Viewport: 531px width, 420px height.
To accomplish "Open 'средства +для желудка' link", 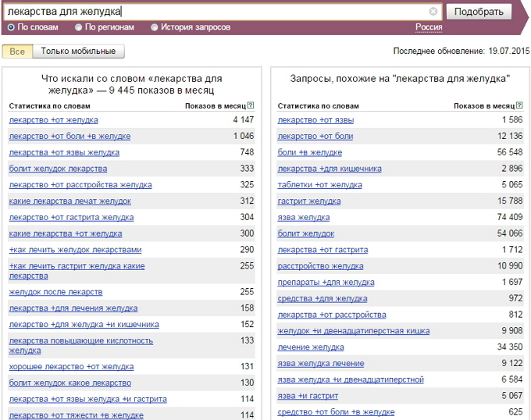I will pos(323,298).
